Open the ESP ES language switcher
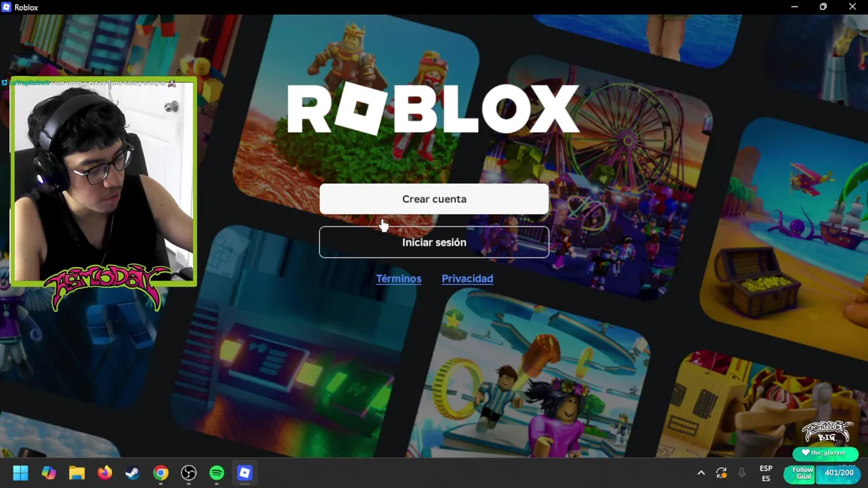 click(766, 473)
